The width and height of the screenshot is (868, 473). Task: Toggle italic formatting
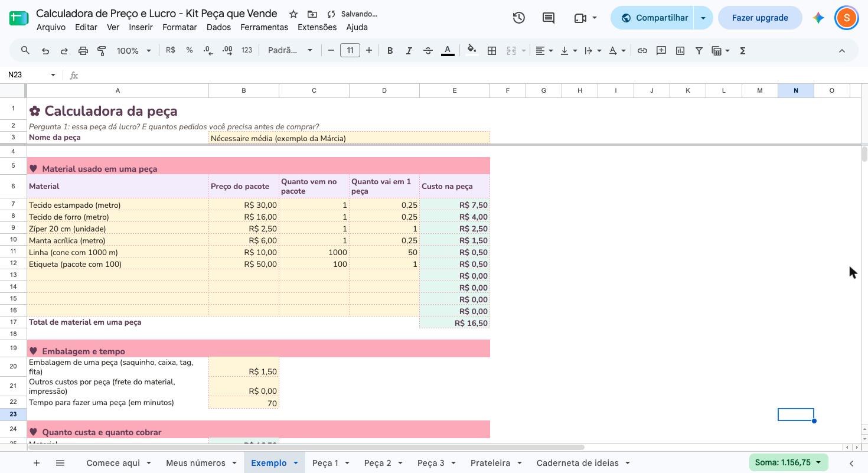pyautogui.click(x=409, y=51)
